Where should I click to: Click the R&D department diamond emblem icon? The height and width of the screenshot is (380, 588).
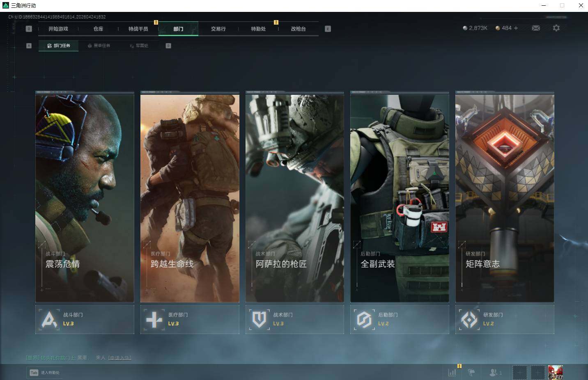469,319
